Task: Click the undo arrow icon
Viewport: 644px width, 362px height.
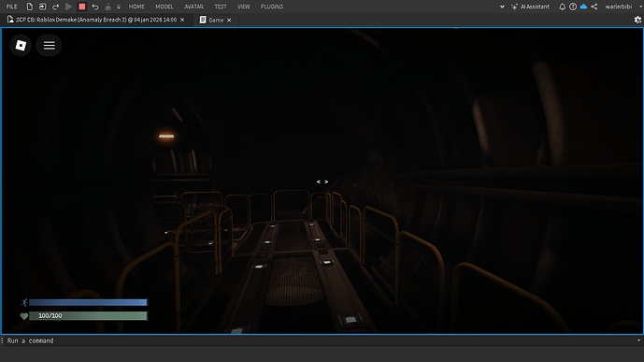Action: 95,7
